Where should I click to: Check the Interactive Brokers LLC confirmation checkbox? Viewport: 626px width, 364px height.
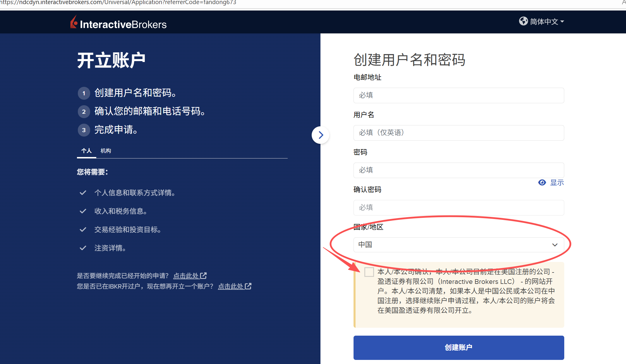[369, 272]
